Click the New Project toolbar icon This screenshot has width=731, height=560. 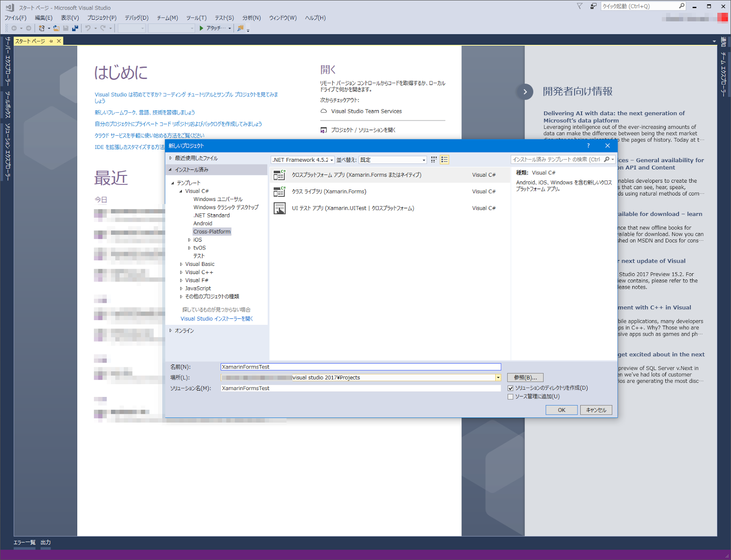[x=42, y=28]
